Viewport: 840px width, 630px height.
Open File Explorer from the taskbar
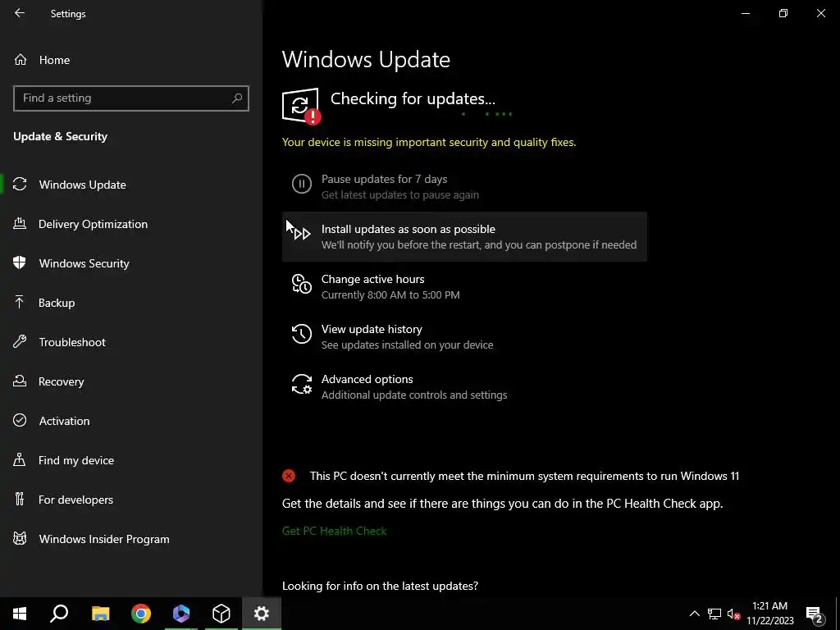click(100, 614)
